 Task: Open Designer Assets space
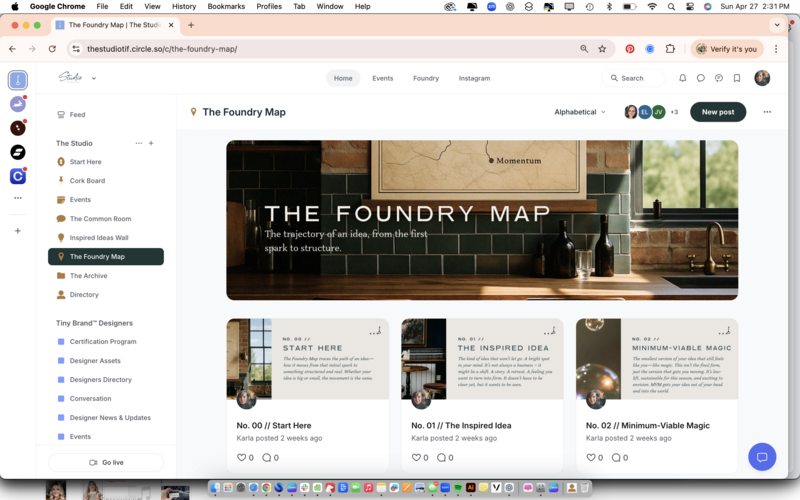click(x=106, y=361)
